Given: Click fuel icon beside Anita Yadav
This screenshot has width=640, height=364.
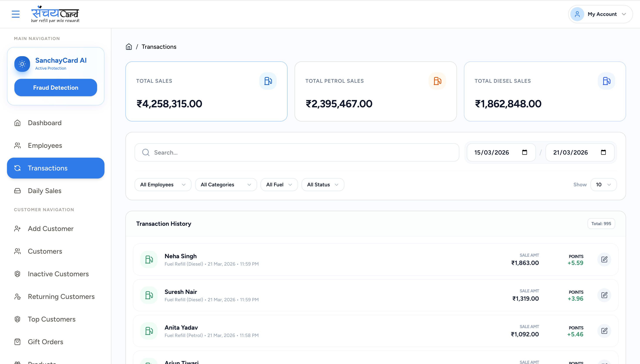Looking at the screenshot, I should pos(149,331).
